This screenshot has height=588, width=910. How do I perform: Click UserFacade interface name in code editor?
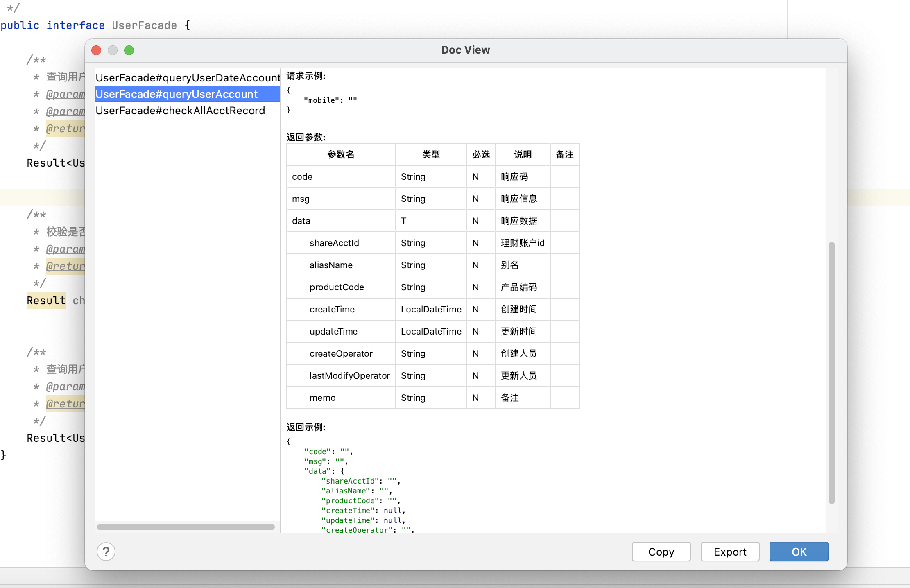(144, 25)
